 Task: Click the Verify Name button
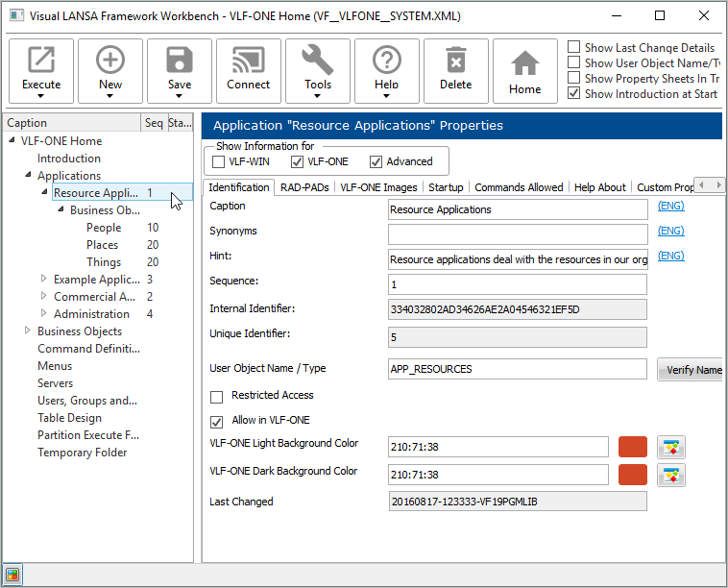[x=692, y=370]
